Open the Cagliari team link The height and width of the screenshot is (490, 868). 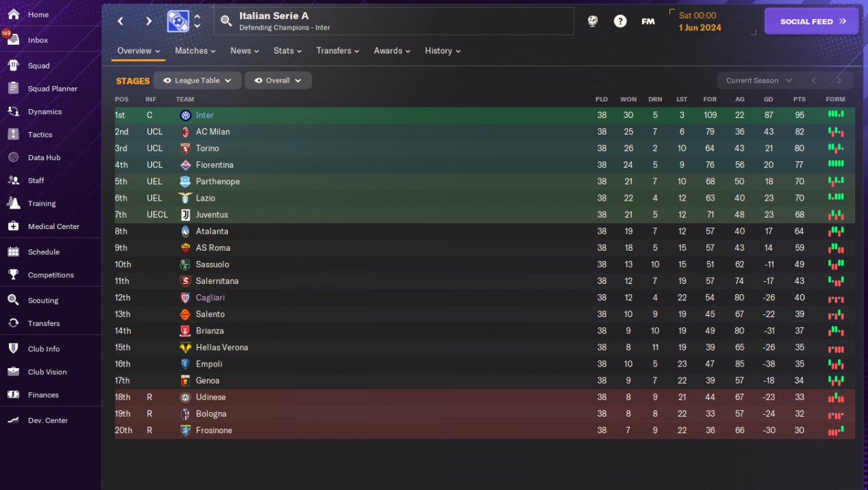(x=210, y=298)
